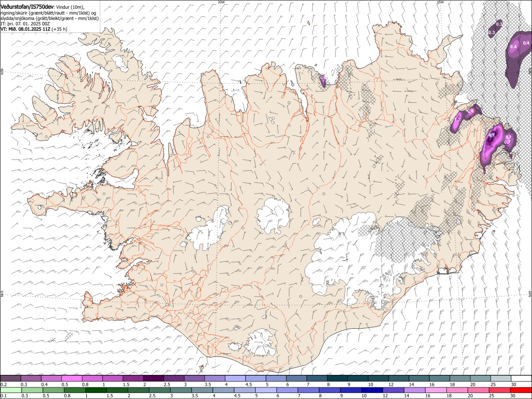Pick lower legend swatch between 0.3 and 0.5

tap(32, 390)
